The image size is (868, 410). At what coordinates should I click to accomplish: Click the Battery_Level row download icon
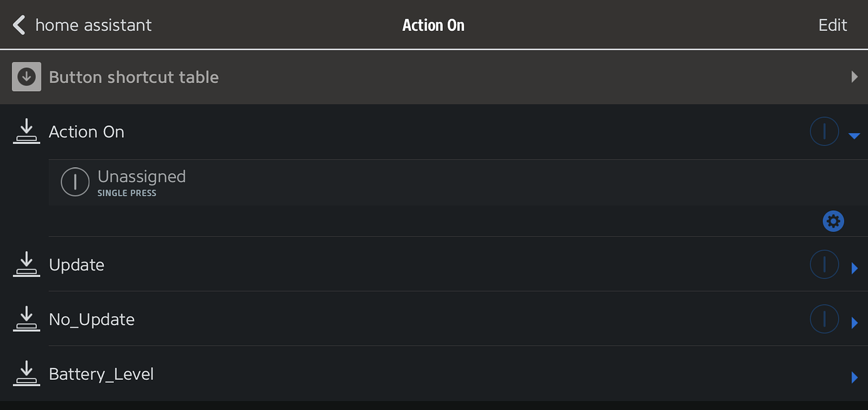click(x=26, y=374)
